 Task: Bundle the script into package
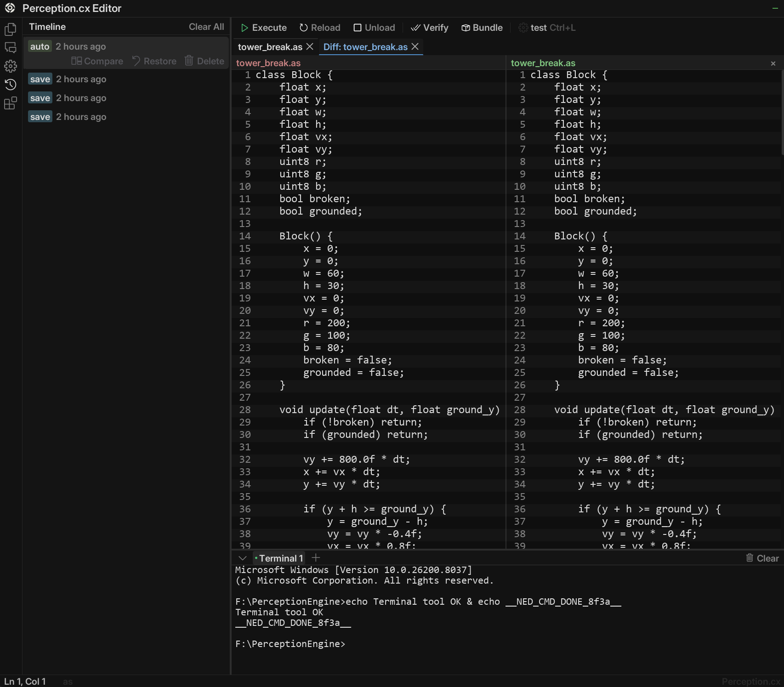pos(482,28)
